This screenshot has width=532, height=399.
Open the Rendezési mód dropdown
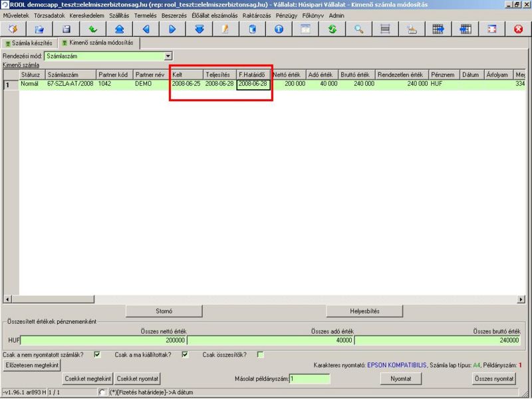[168, 57]
